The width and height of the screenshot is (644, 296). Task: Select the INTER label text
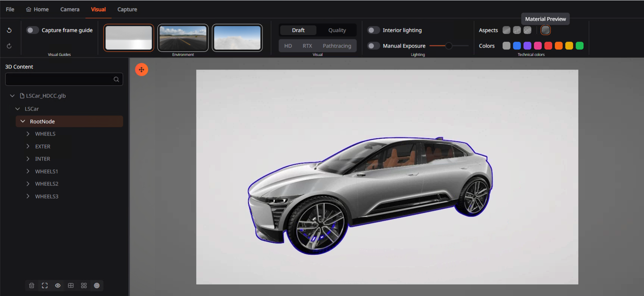[43, 159]
